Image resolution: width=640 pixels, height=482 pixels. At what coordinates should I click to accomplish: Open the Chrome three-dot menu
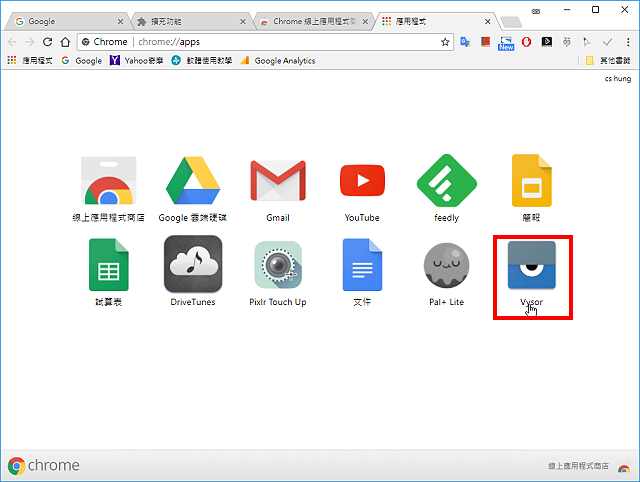(x=628, y=42)
